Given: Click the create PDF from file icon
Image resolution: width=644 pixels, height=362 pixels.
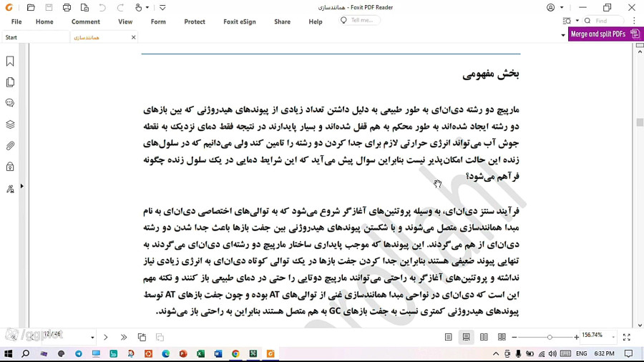Looking at the screenshot, I should click(x=84, y=7).
